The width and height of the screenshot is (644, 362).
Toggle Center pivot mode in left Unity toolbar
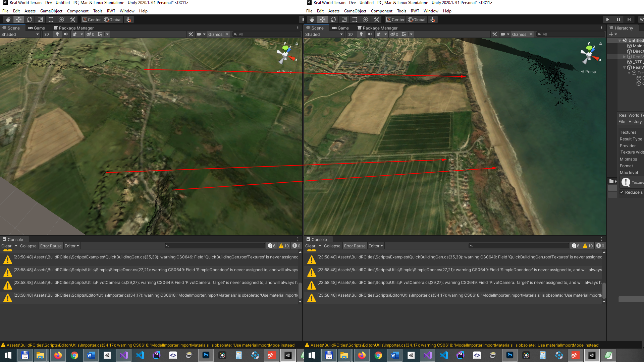pos(92,19)
